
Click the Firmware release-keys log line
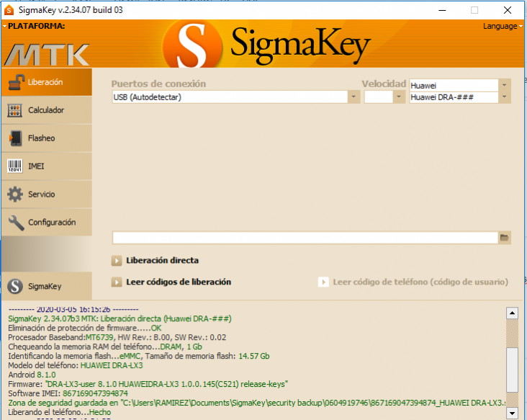148,385
